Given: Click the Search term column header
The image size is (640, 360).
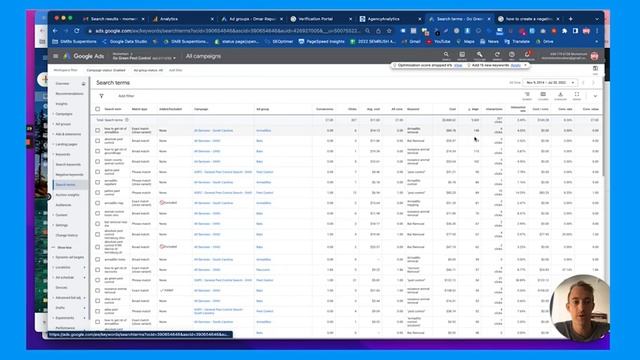Looking at the screenshot, I should (113, 109).
